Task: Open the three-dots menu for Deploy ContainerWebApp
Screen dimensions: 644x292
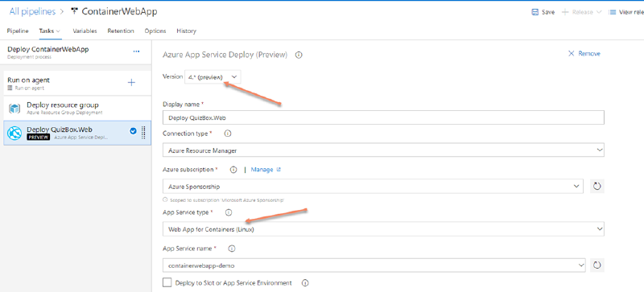Action: (136, 51)
